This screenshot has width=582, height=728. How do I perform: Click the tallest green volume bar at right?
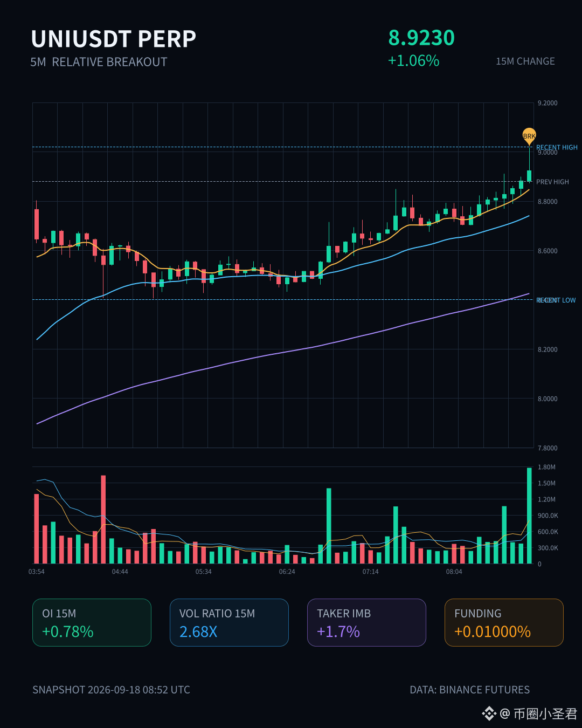(x=529, y=516)
